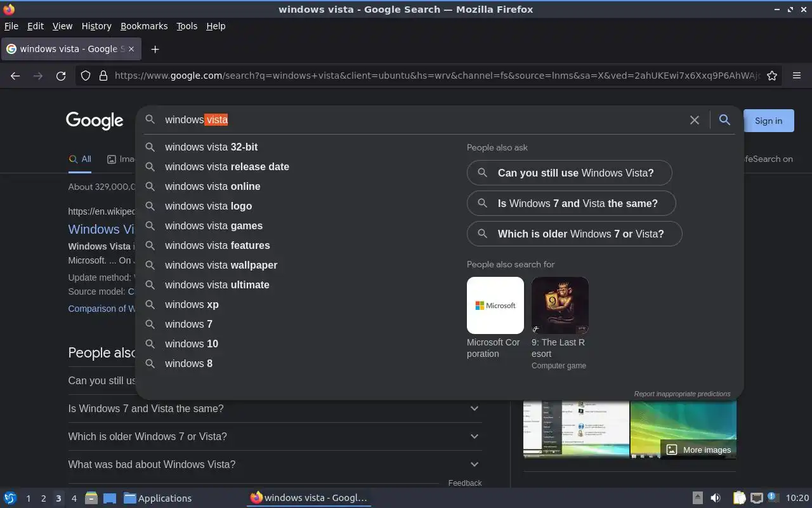
Task: Open the file manager icon in the taskbar
Action: (91, 498)
